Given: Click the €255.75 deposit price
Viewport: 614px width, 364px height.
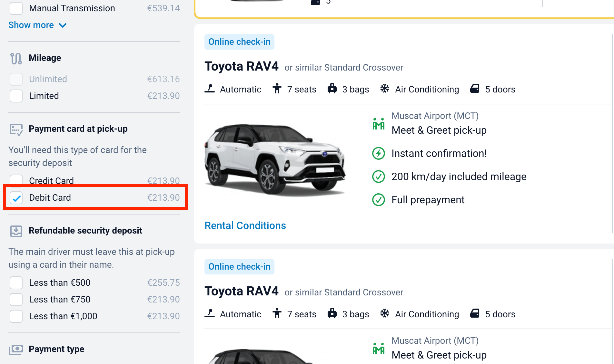Looking at the screenshot, I should point(163,283).
